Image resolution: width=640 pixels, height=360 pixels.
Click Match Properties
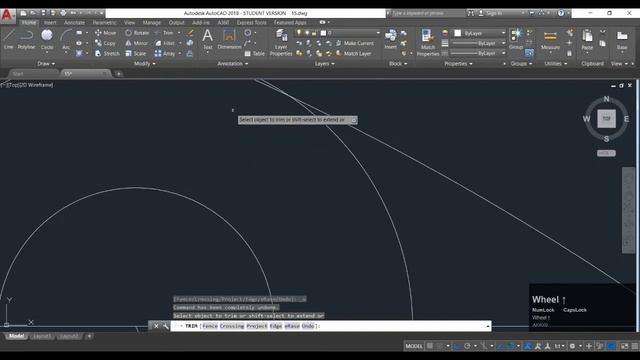coord(428,42)
